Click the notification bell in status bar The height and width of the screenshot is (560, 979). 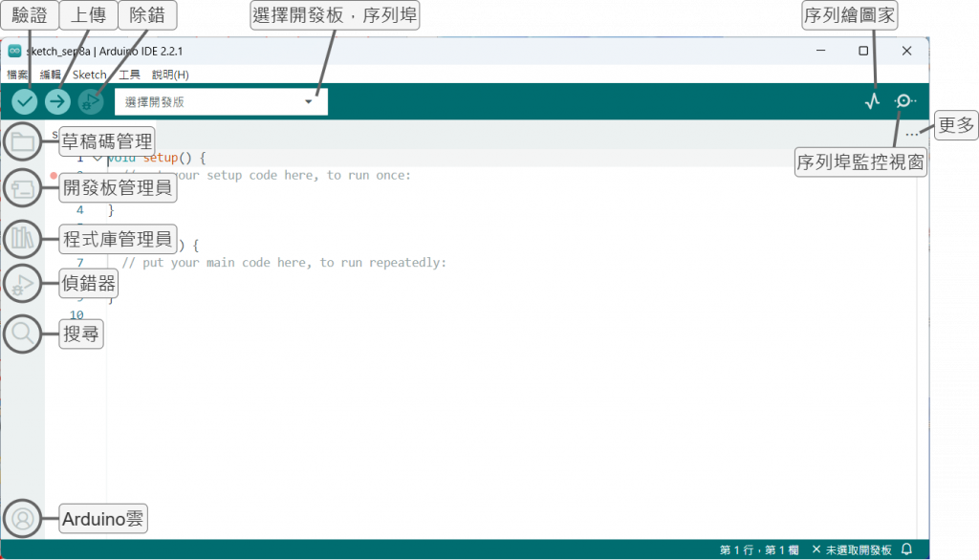click(x=906, y=549)
